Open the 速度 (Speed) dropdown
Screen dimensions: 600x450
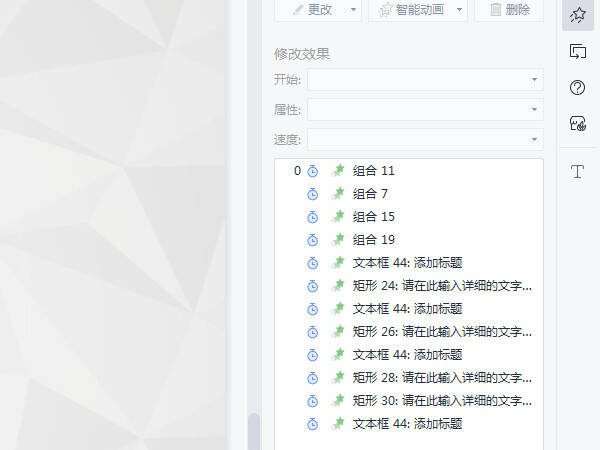425,139
